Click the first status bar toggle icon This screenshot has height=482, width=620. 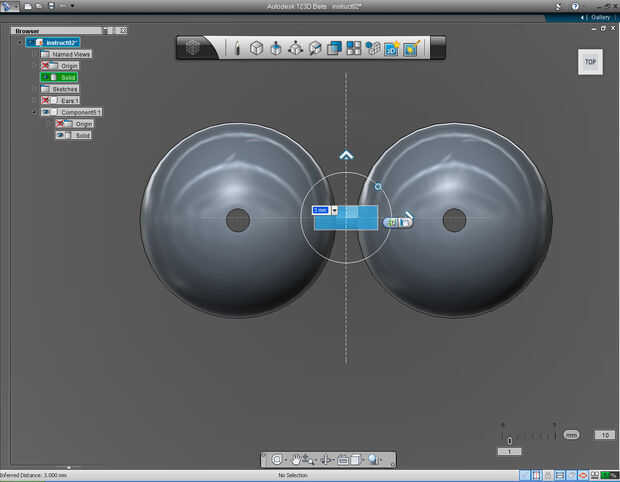click(x=525, y=475)
